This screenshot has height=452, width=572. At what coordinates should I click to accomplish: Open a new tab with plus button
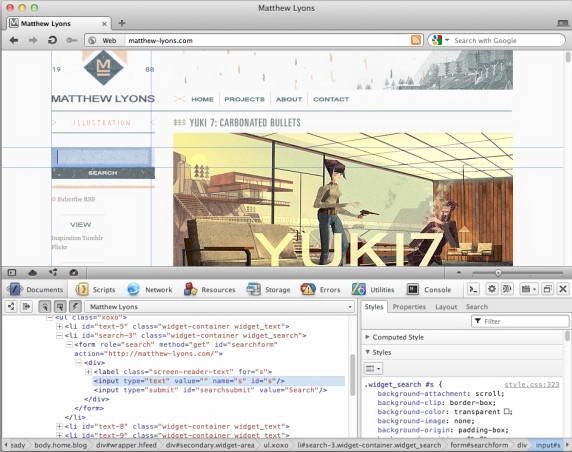pos(122,23)
